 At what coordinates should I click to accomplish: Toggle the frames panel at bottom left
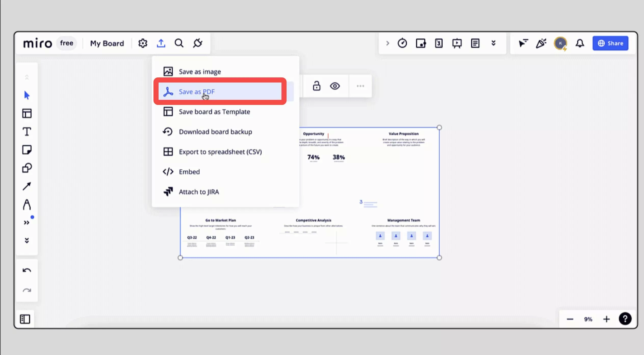pyautogui.click(x=25, y=319)
